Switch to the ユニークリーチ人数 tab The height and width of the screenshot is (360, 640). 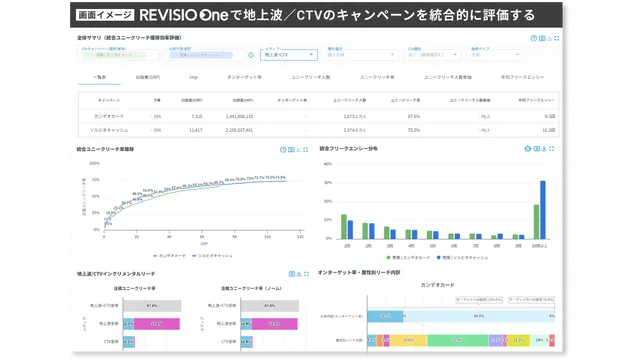coord(311,77)
